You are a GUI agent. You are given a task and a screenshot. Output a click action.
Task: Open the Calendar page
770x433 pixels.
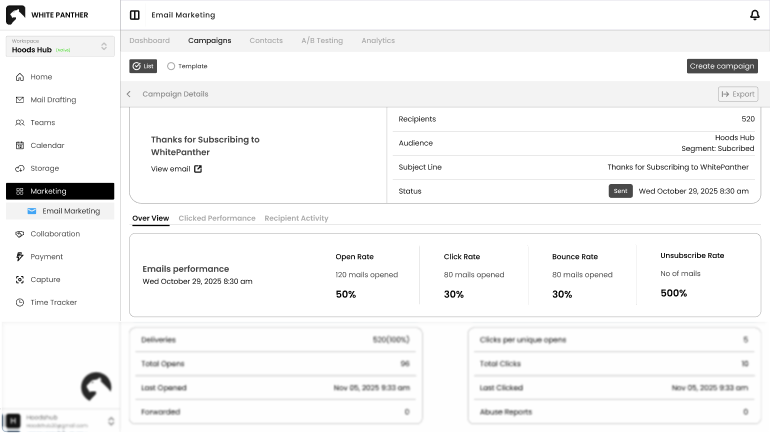tap(46, 146)
